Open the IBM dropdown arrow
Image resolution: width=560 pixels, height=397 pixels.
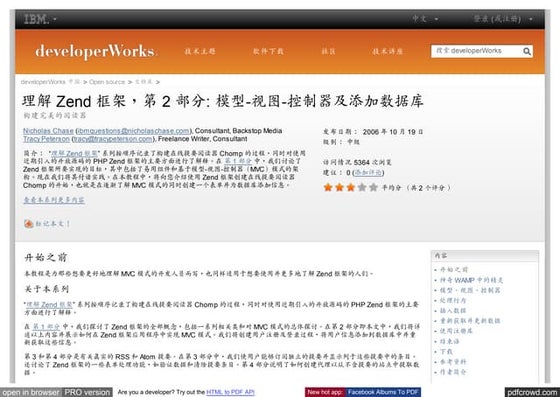coord(55,19)
